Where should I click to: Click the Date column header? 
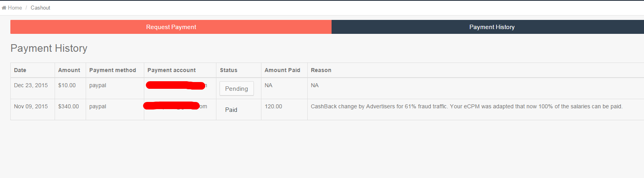20,70
